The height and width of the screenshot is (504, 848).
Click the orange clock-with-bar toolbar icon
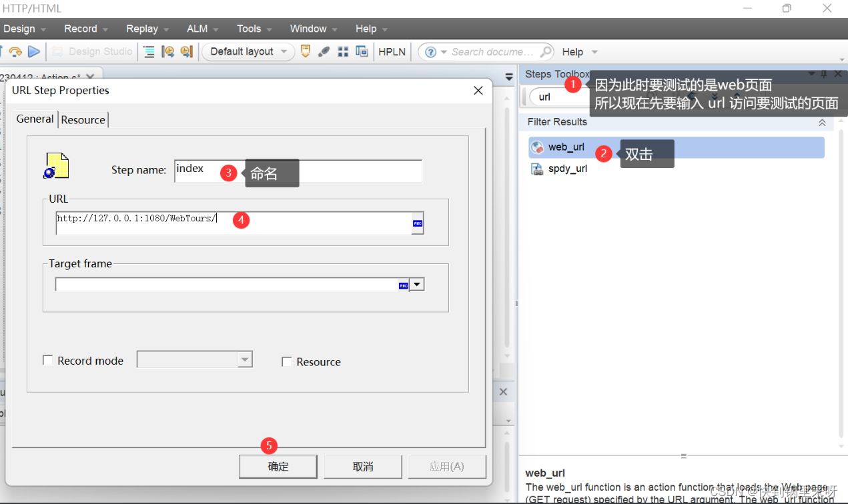(186, 51)
